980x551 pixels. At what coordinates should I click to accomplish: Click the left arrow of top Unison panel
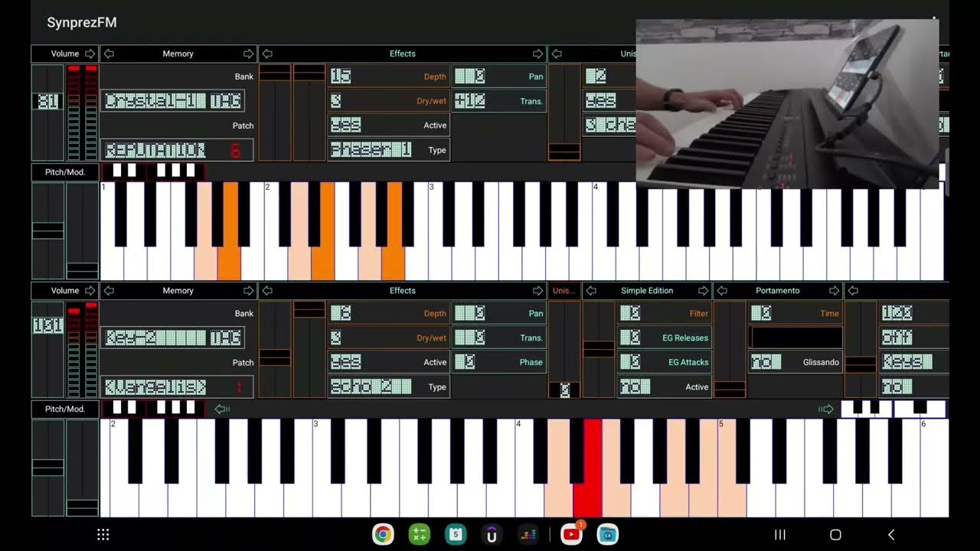point(557,54)
